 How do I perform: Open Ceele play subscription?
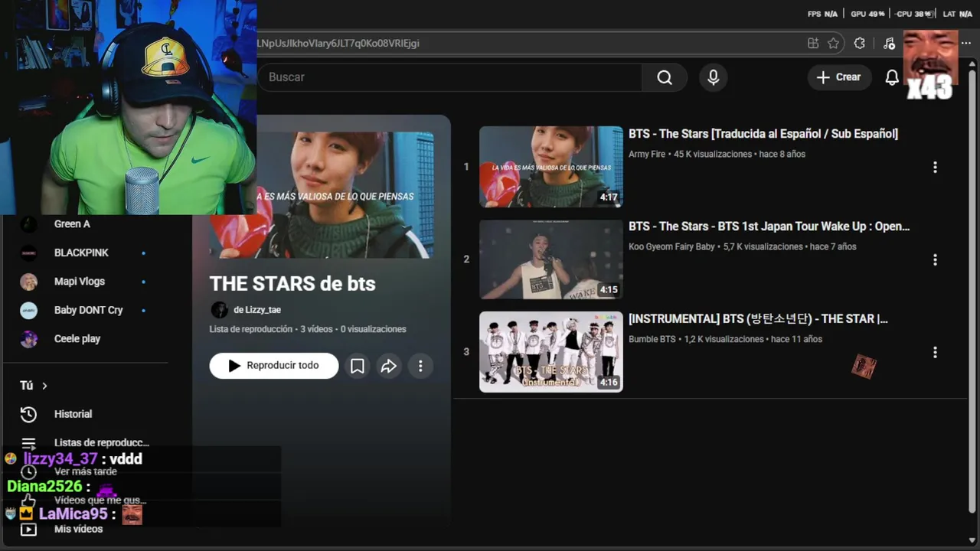77,339
